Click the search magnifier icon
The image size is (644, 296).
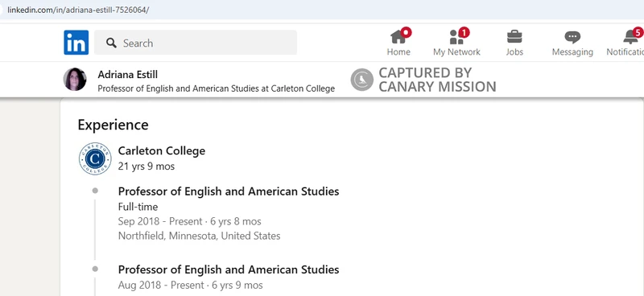(x=111, y=43)
